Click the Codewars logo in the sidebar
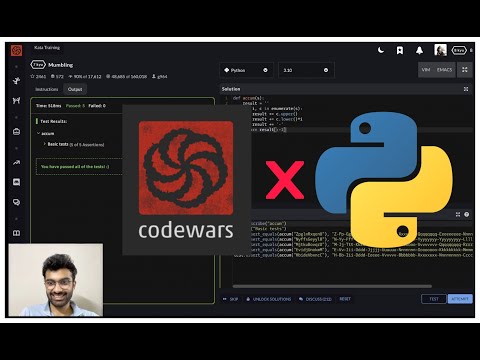Viewport: 480px width, 360px height. coord(16,50)
